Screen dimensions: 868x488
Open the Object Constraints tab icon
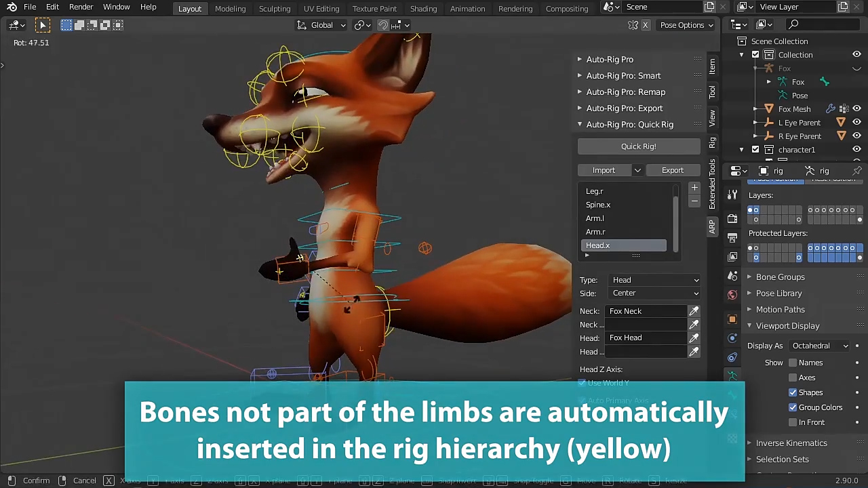(x=732, y=357)
